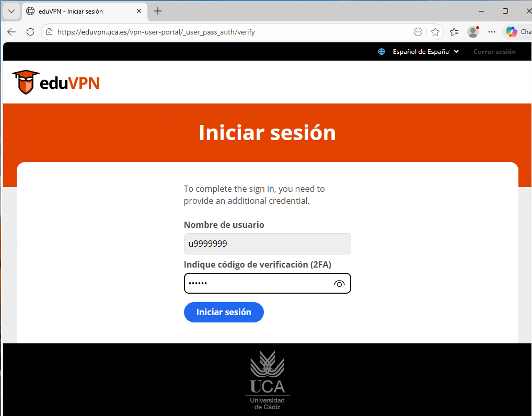The width and height of the screenshot is (532, 416).
Task: Click the browser address bar URL
Action: pos(156,32)
